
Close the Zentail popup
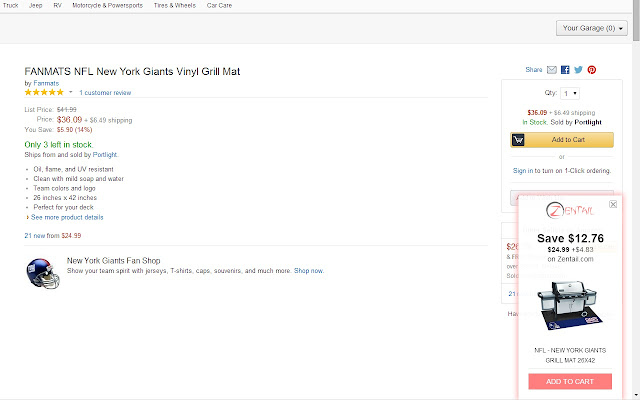click(613, 204)
